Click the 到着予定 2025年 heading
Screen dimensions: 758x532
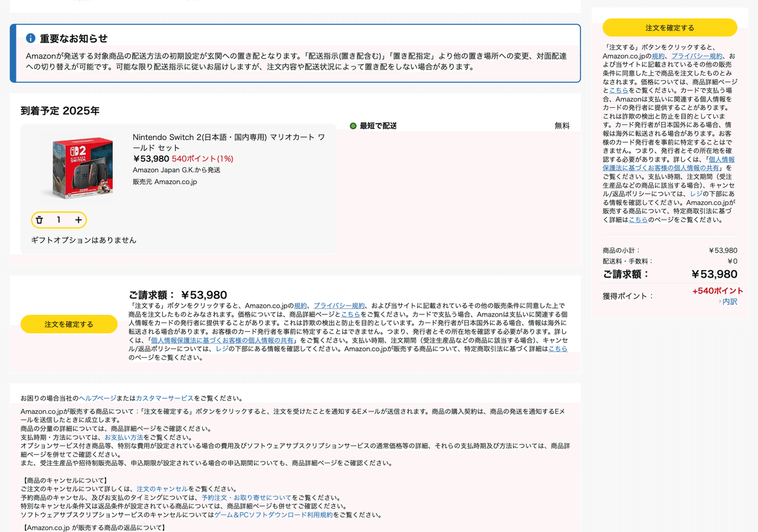click(x=60, y=111)
